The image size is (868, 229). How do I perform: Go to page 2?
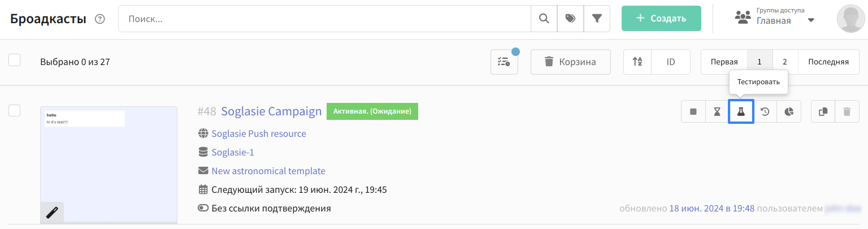(785, 62)
